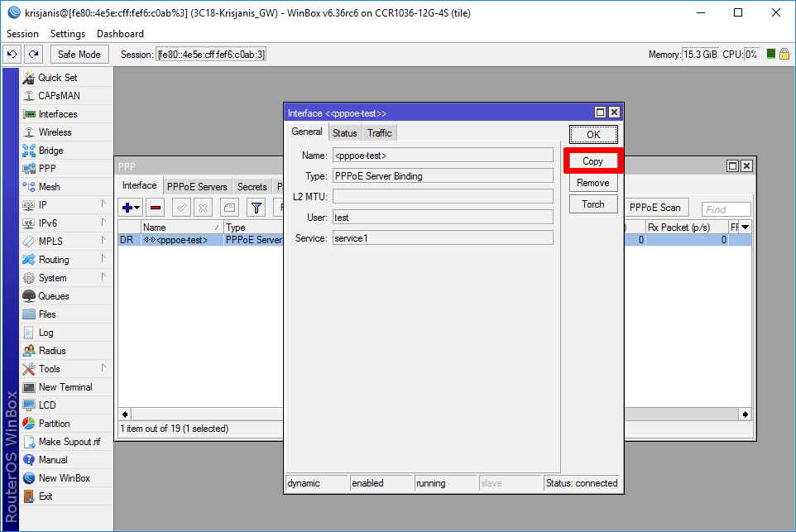
Task: Switch to the Traffic tab
Action: (x=379, y=132)
